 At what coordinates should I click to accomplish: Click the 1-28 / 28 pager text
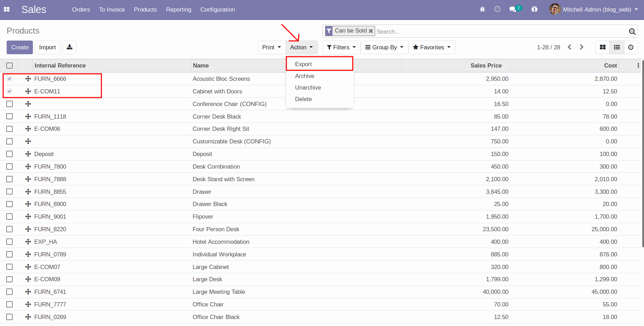coord(548,47)
